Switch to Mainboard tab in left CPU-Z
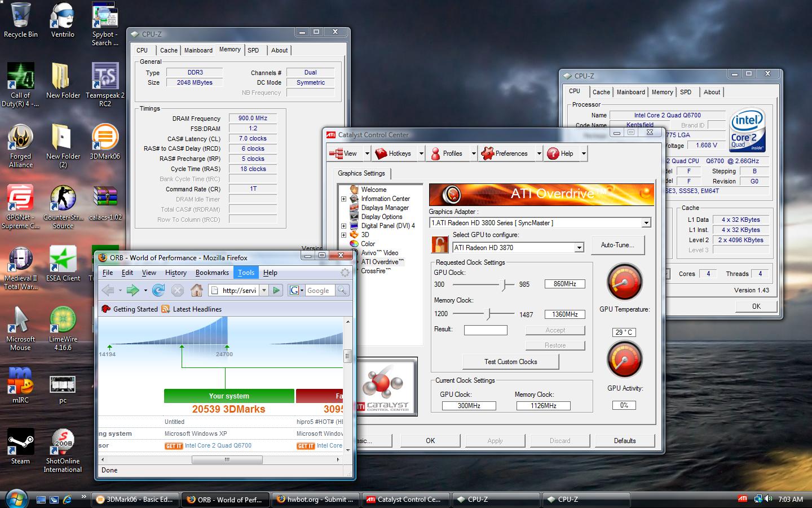The width and height of the screenshot is (812, 508). (x=198, y=50)
